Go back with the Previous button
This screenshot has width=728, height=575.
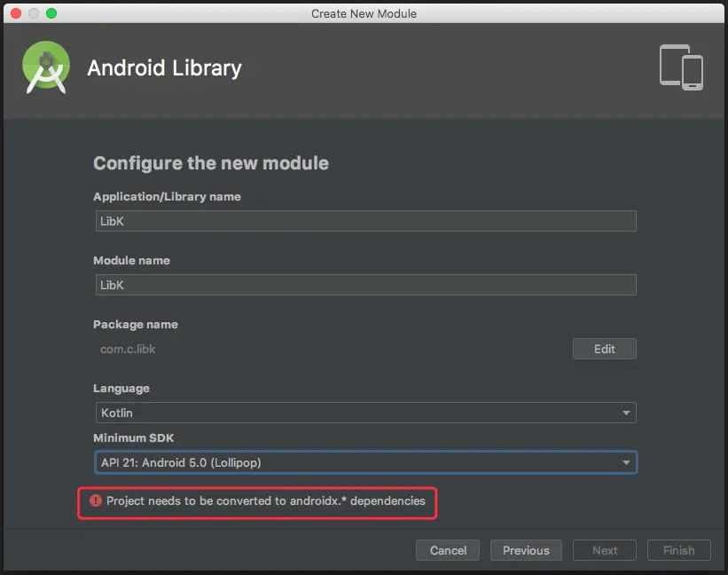pyautogui.click(x=526, y=550)
